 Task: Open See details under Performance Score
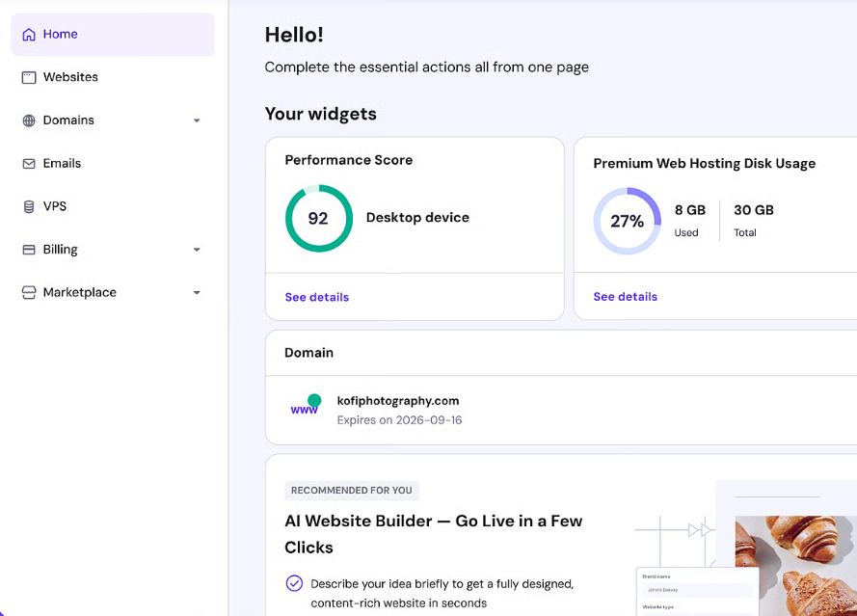tap(317, 297)
